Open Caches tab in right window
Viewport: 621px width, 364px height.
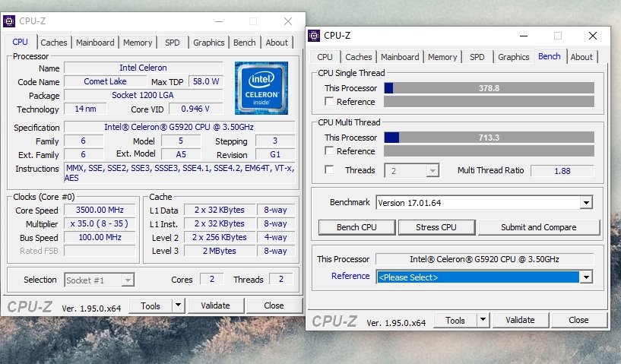pos(359,57)
